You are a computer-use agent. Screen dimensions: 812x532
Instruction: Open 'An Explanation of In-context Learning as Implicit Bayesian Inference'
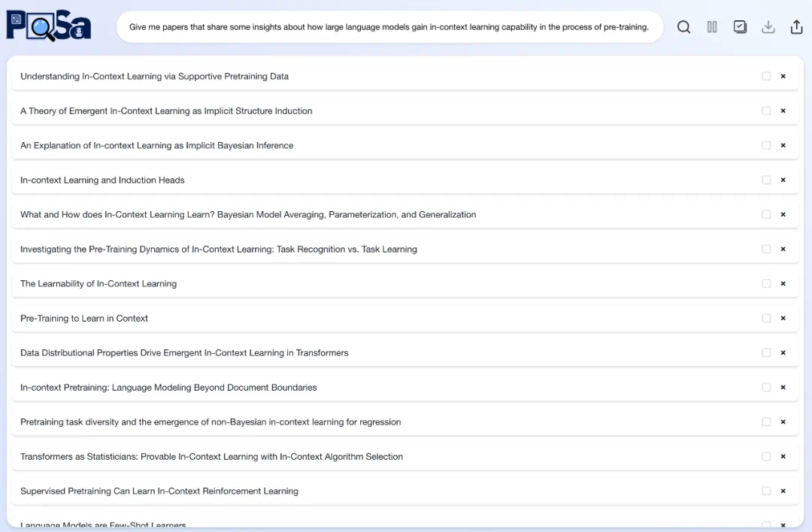pos(157,146)
